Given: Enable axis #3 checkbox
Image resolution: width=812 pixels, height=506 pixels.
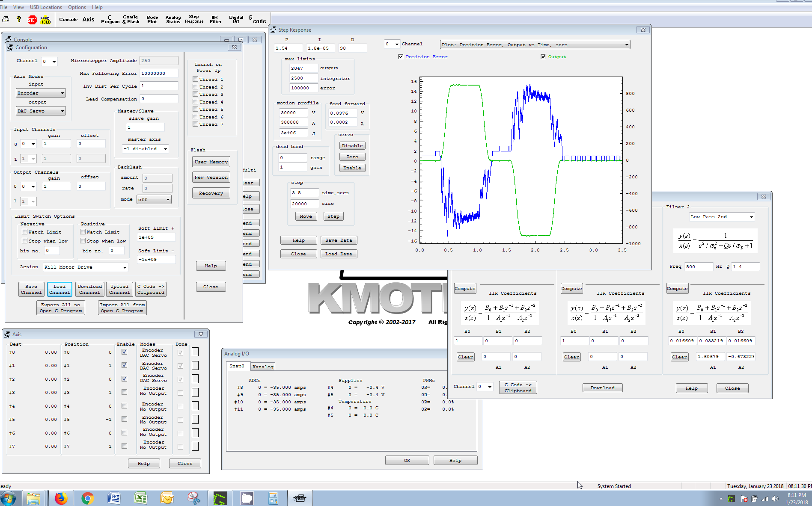Looking at the screenshot, I should [x=124, y=392].
